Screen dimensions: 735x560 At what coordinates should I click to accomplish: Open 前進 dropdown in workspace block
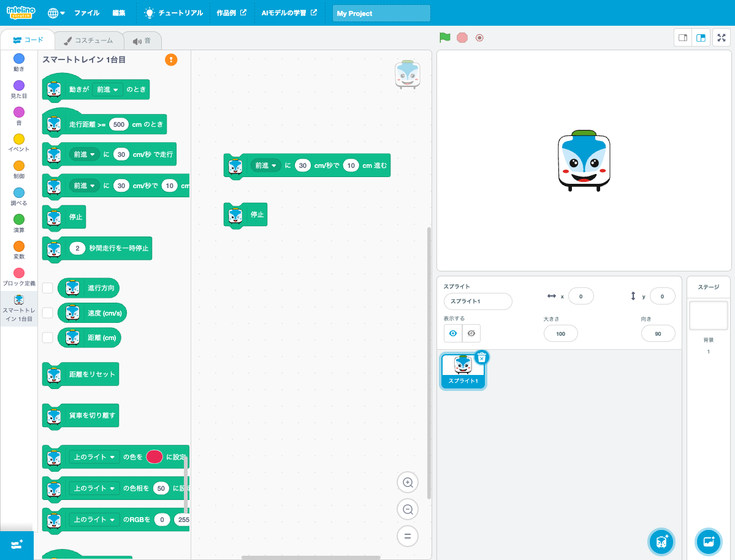click(266, 165)
